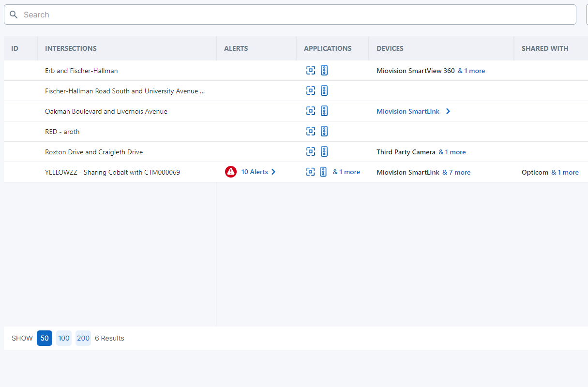This screenshot has width=588, height=387.
Task: Select traffic signal icon for Oakman Boulevard row
Action: [x=324, y=111]
